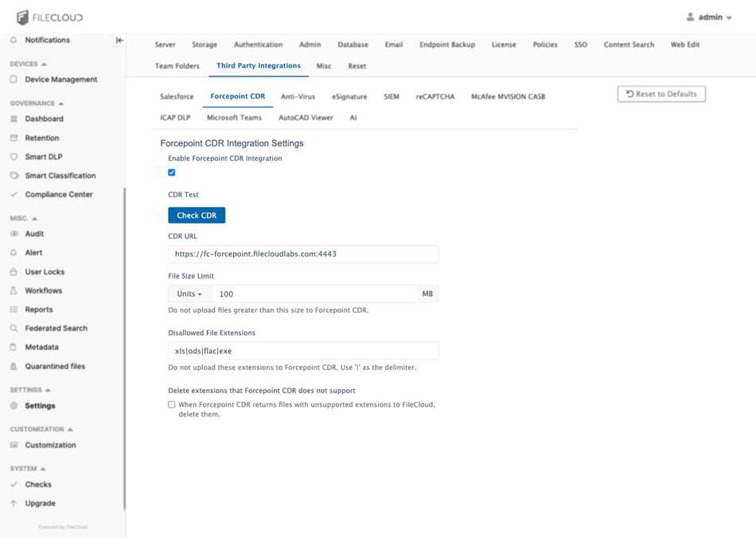Click the User Locks padlock icon
The image size is (756, 538).
(x=14, y=272)
